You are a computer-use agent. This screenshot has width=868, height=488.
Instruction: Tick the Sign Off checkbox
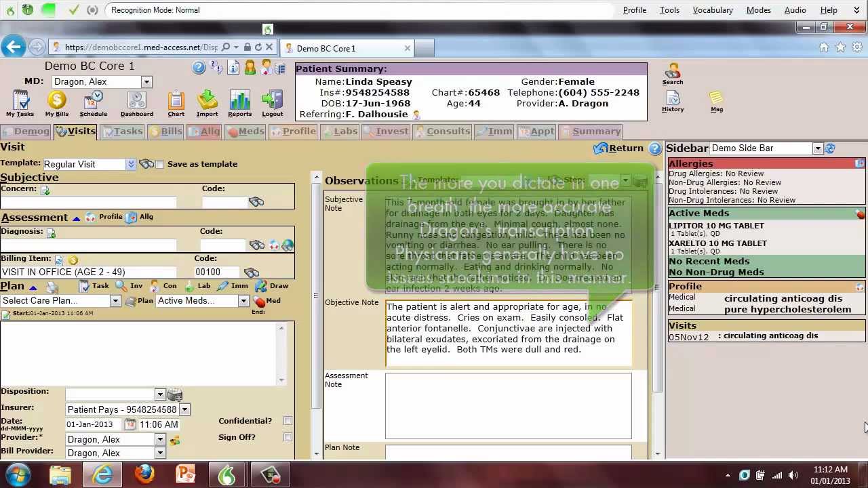288,437
